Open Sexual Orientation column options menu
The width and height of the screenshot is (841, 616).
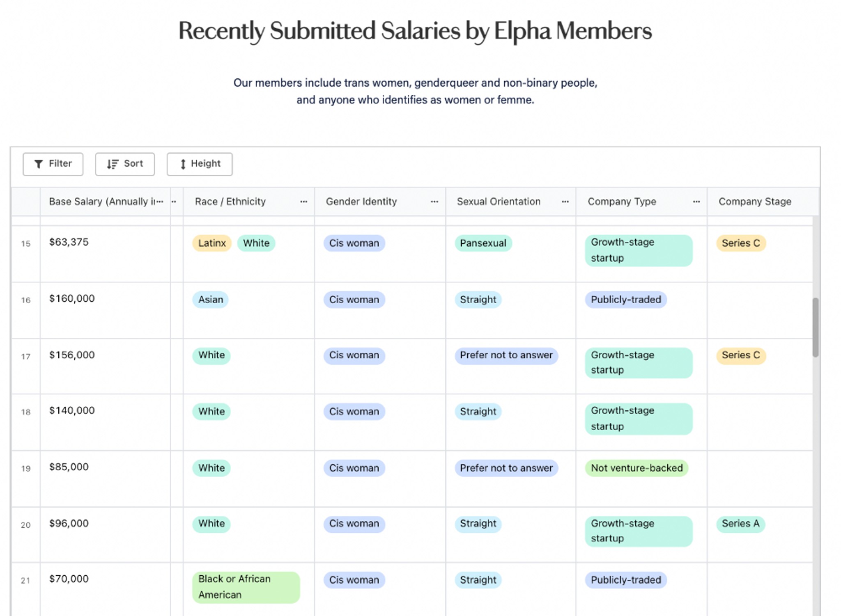click(565, 202)
